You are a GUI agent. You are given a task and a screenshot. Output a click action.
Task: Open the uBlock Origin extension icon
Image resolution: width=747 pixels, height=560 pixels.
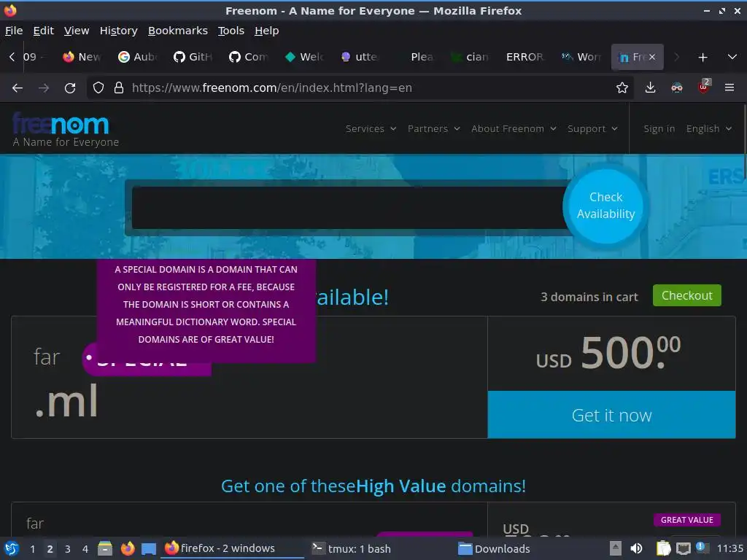[x=704, y=87]
